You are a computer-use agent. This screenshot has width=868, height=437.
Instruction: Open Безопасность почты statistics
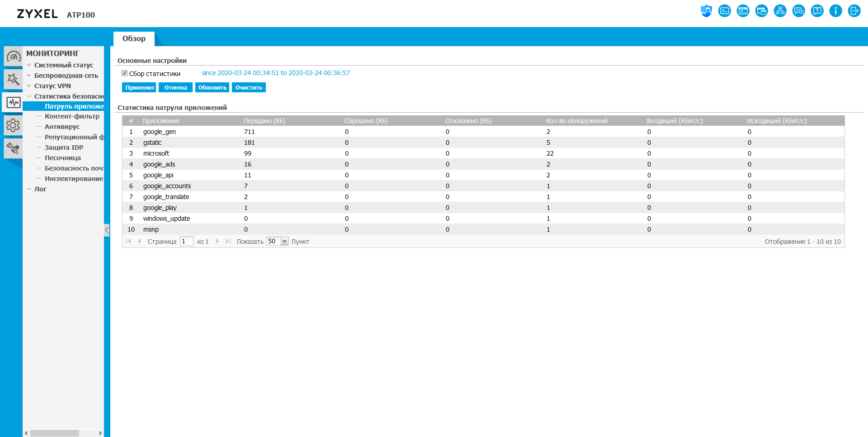[74, 168]
